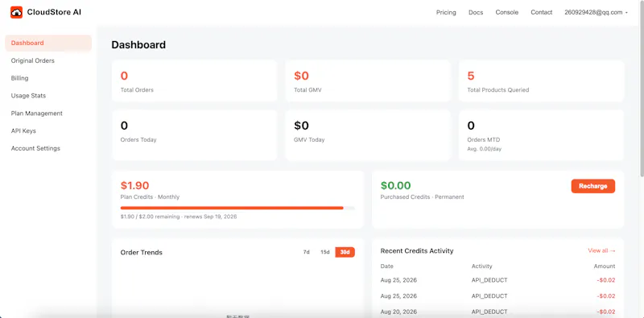
Task: Open the account dropdown 260929428@qq.com
Action: (x=596, y=12)
